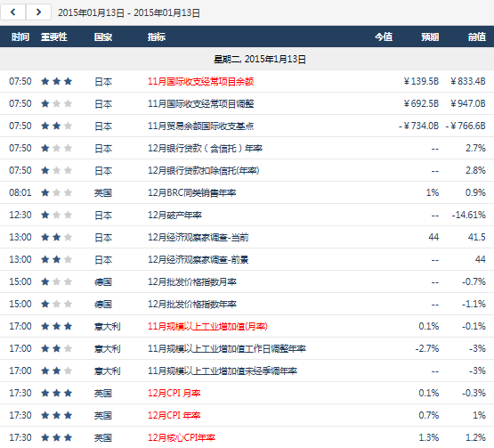Click the 重要性 column header

[54, 37]
